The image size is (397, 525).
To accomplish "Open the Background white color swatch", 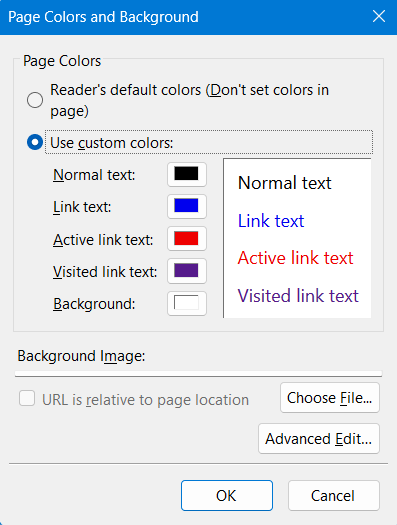I will tap(187, 303).
